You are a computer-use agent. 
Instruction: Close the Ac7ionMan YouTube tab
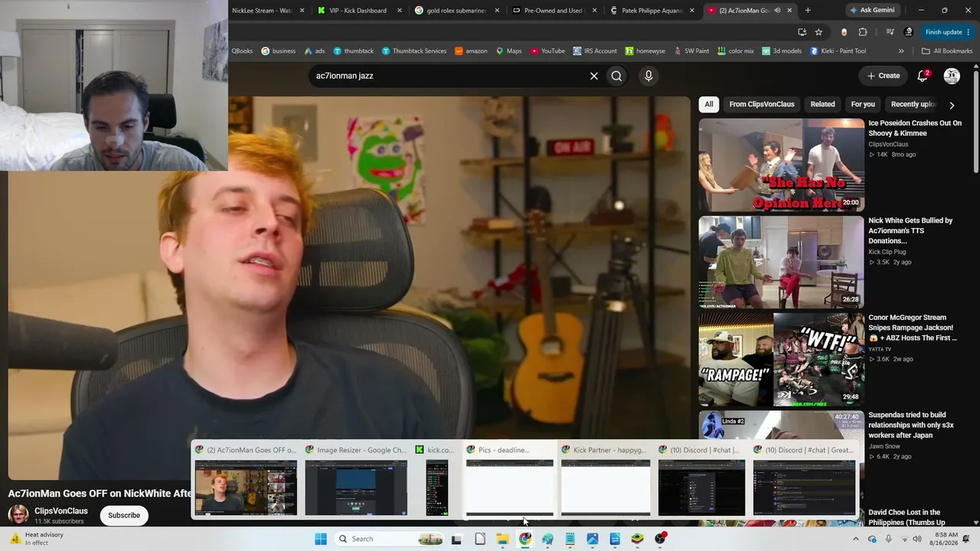click(789, 11)
